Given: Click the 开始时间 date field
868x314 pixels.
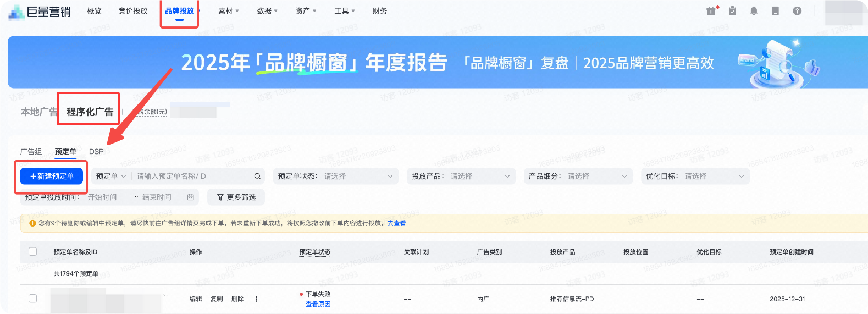Looking at the screenshot, I should (x=102, y=197).
